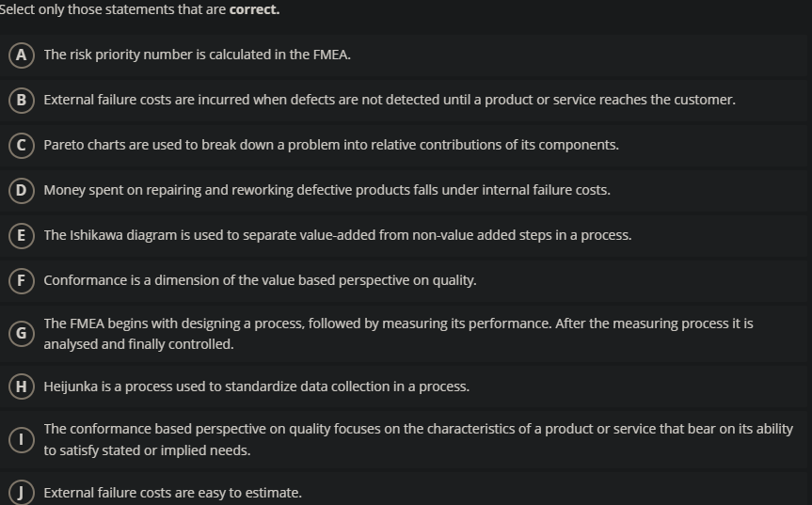The width and height of the screenshot is (812, 505).
Task: Check option H circle about Heijunka
Action: pos(20,387)
